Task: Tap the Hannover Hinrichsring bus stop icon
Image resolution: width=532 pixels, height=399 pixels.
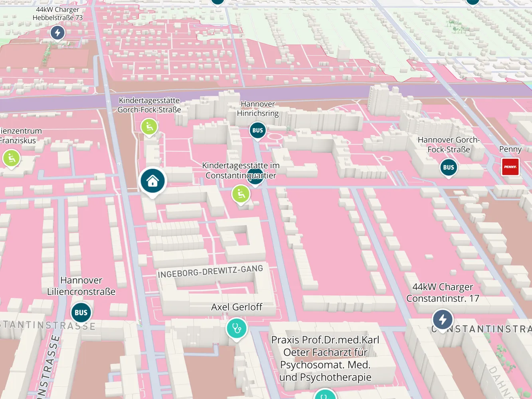Action: tap(258, 130)
